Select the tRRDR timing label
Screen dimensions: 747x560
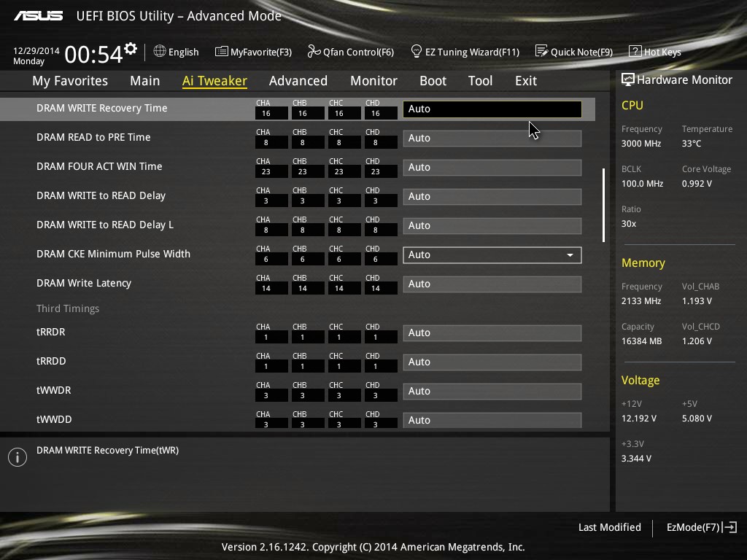point(50,332)
